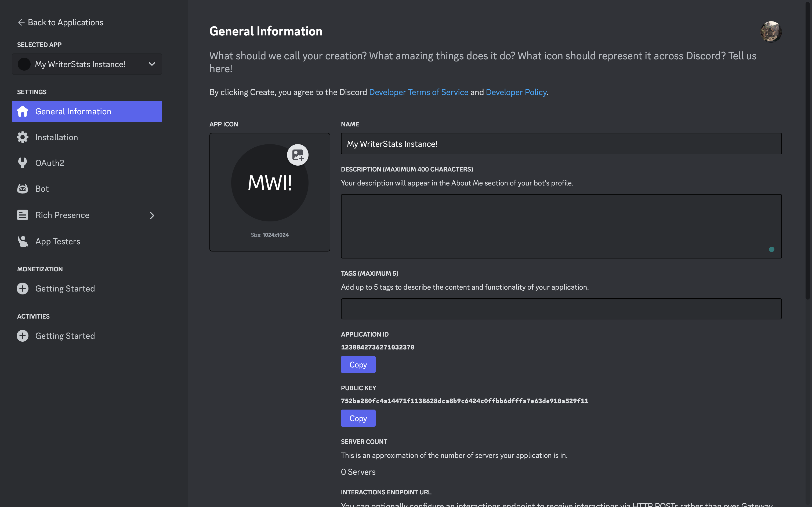
Task: Open the user profile avatar at top right
Action: tap(771, 32)
